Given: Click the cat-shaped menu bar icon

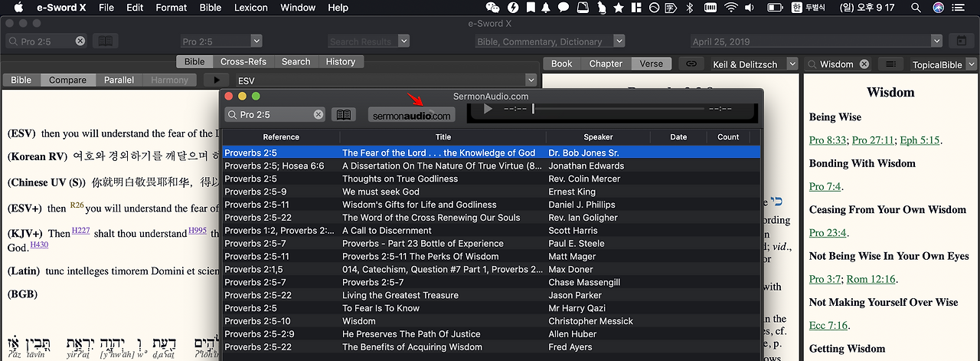Looking at the screenshot, I should coord(600,7).
